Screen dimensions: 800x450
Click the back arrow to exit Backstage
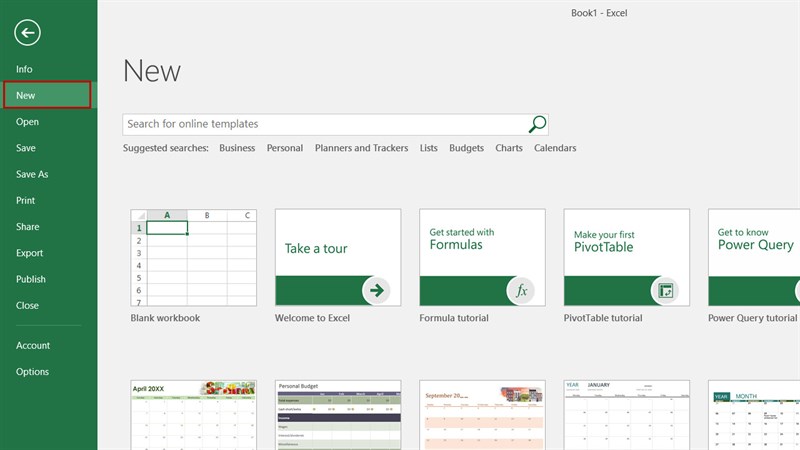(28, 33)
